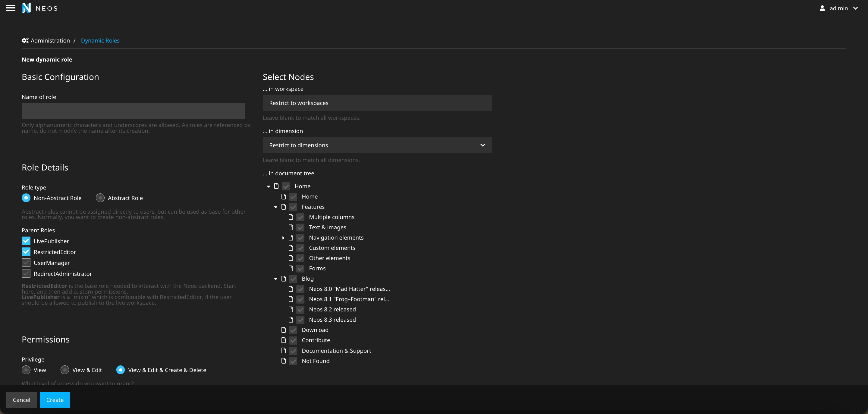Tick the Features node checkbox
The width and height of the screenshot is (868, 414).
coord(293,207)
